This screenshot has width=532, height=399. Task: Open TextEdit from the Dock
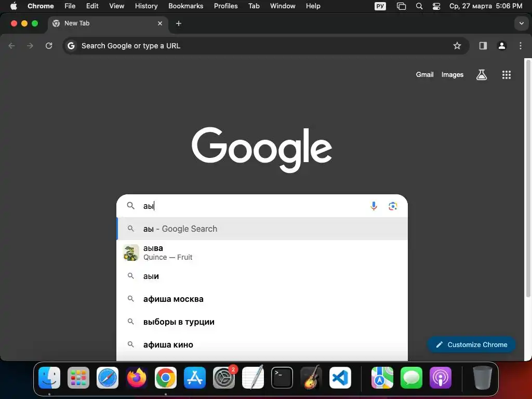253,378
